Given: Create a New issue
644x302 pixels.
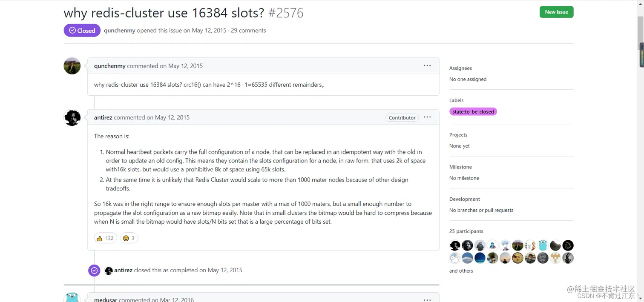Looking at the screenshot, I should 556,12.
